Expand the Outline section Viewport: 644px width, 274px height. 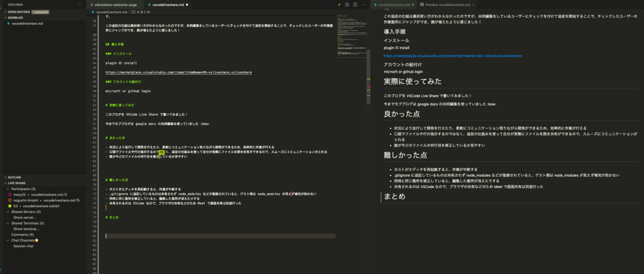pyautogui.click(x=4, y=177)
